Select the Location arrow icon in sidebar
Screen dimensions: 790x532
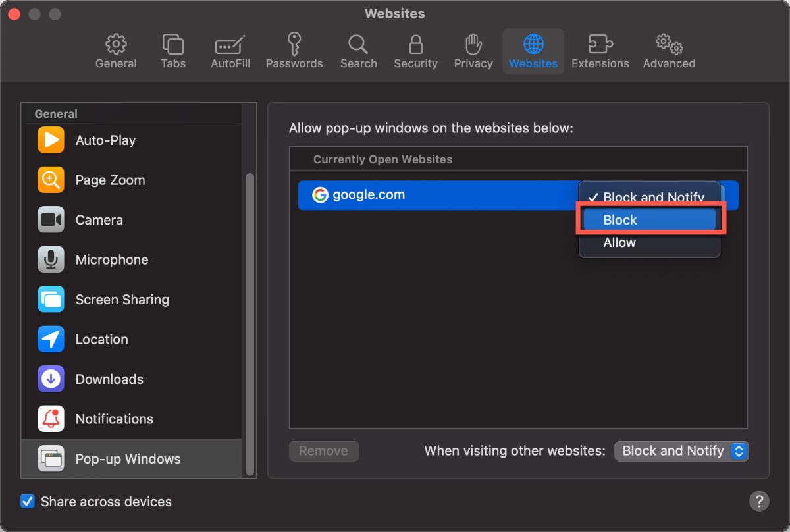[x=51, y=340]
